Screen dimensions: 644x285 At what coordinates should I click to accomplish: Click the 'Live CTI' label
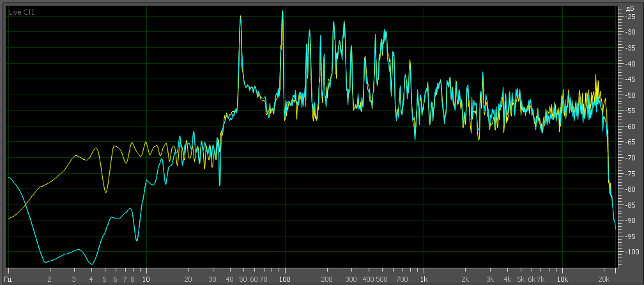pyautogui.click(x=21, y=12)
